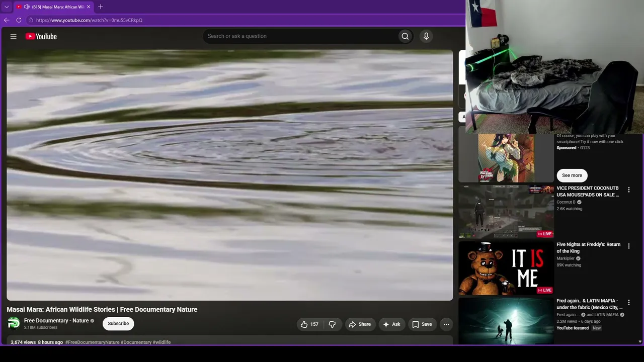Click the Masai Mara video player

[x=230, y=175]
